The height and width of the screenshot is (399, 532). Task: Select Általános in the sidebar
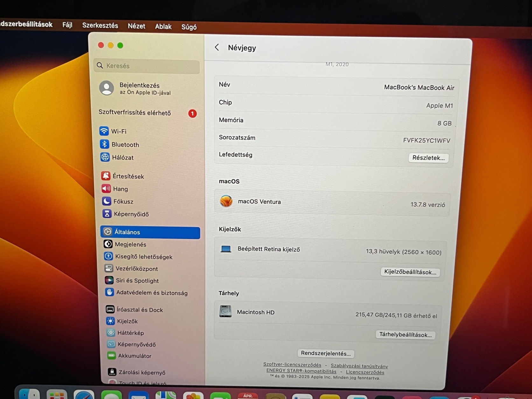(150, 232)
